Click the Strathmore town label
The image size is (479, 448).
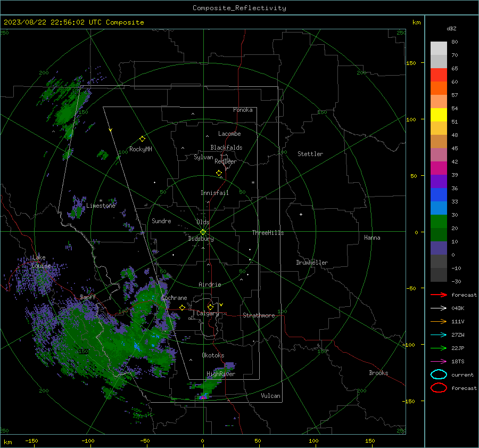(259, 315)
